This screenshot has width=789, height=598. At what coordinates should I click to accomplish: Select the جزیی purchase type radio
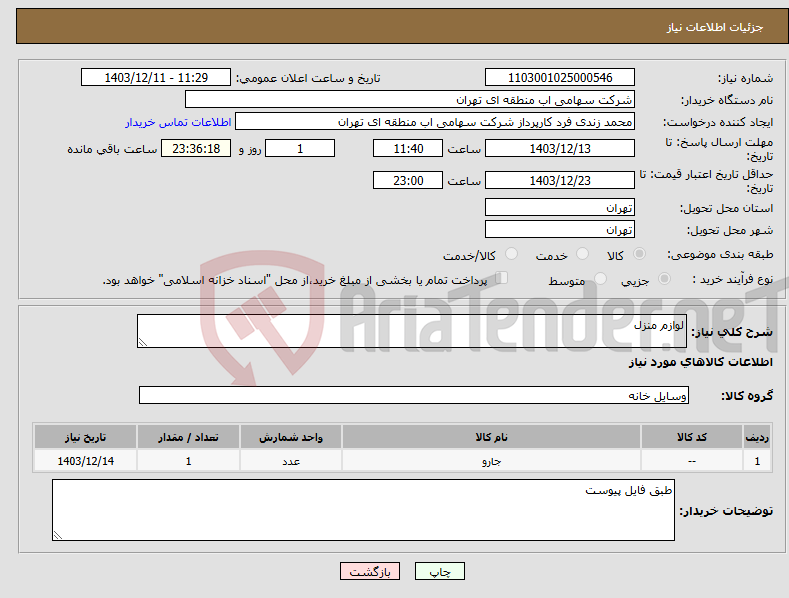point(664,278)
